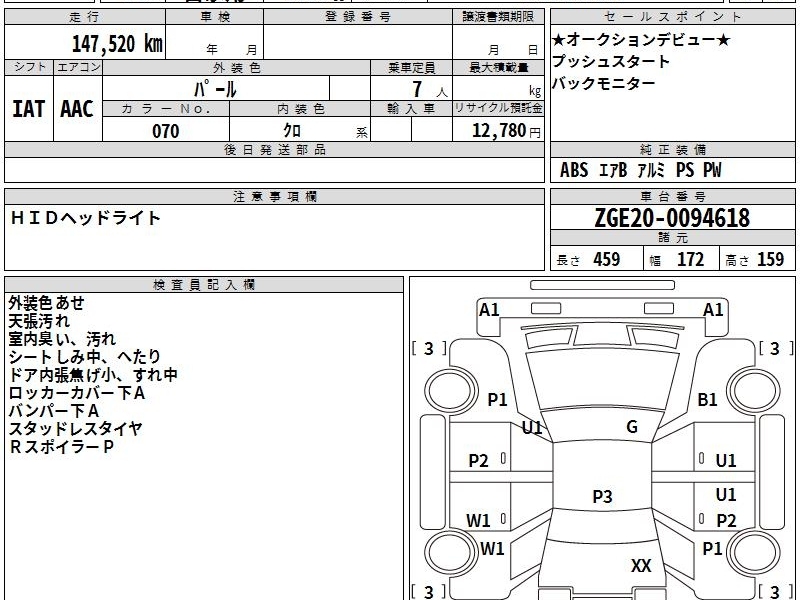Image resolution: width=800 pixels, height=600 pixels.
Task: Click the "走行" column header
Action: (x=85, y=17)
